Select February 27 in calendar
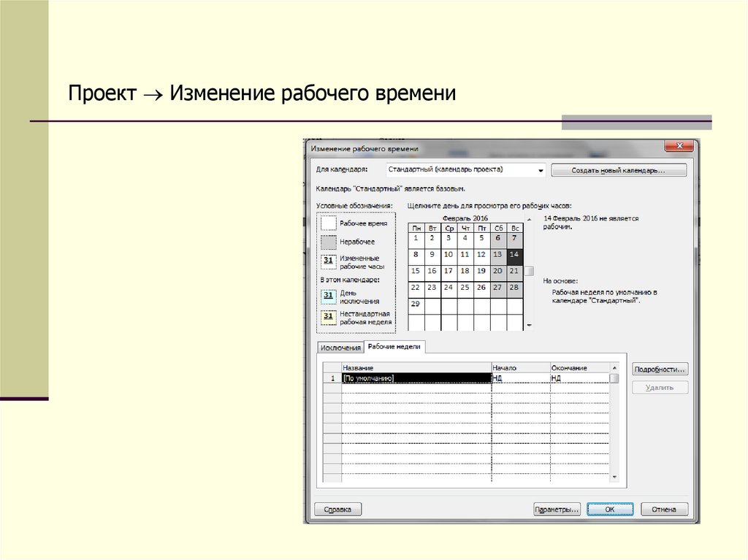748x560 pixels. pyautogui.click(x=498, y=288)
